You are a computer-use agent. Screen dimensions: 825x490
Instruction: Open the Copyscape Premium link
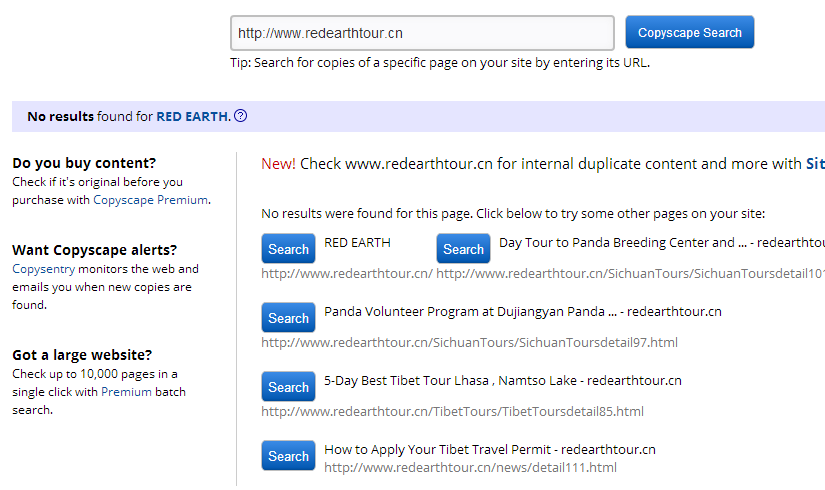point(150,200)
